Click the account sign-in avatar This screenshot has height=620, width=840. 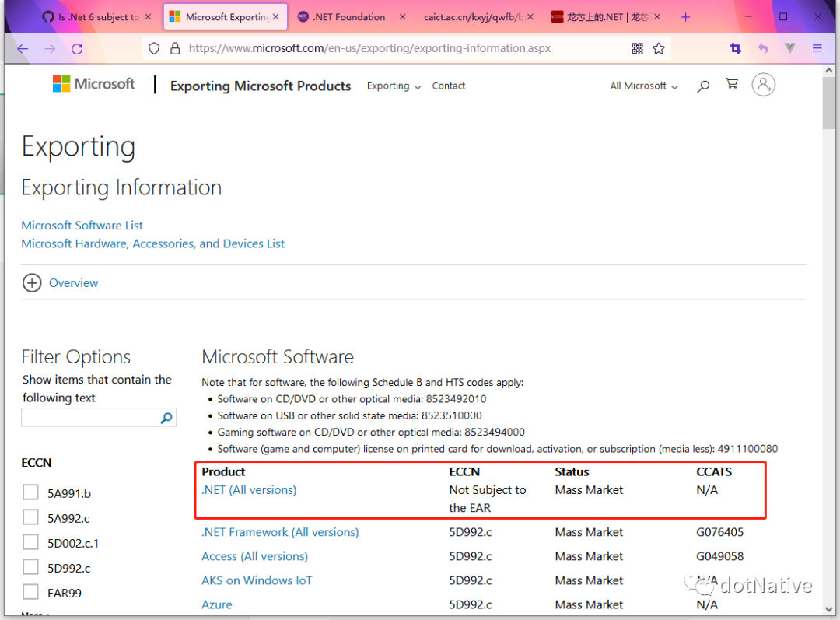(763, 85)
